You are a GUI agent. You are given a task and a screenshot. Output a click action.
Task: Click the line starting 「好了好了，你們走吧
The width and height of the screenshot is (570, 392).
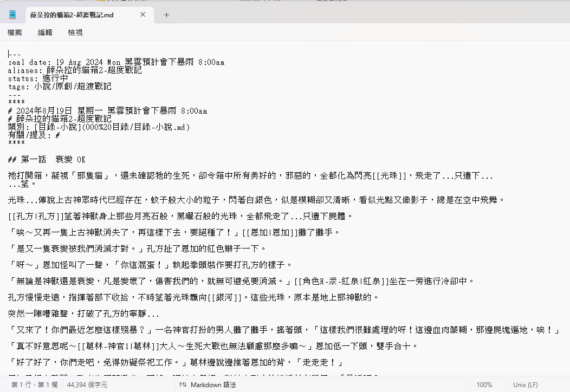tap(176, 362)
